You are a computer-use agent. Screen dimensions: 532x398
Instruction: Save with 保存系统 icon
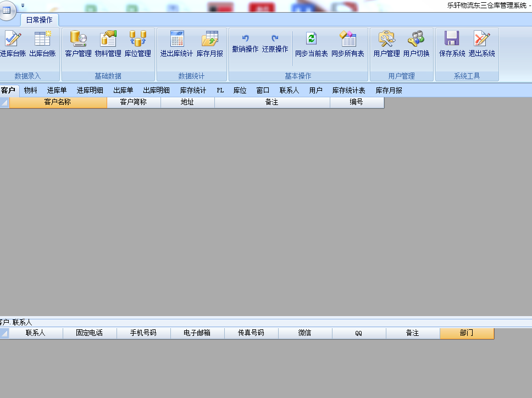(x=452, y=44)
